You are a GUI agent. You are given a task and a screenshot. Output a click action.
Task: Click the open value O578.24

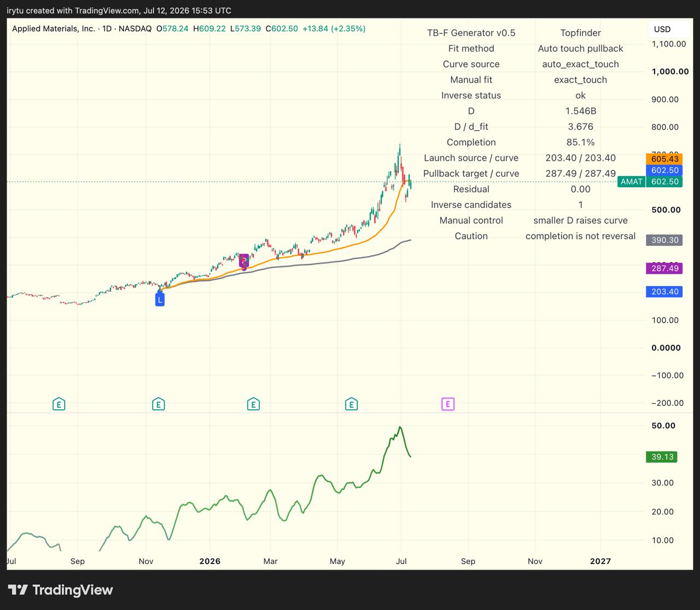coord(172,28)
